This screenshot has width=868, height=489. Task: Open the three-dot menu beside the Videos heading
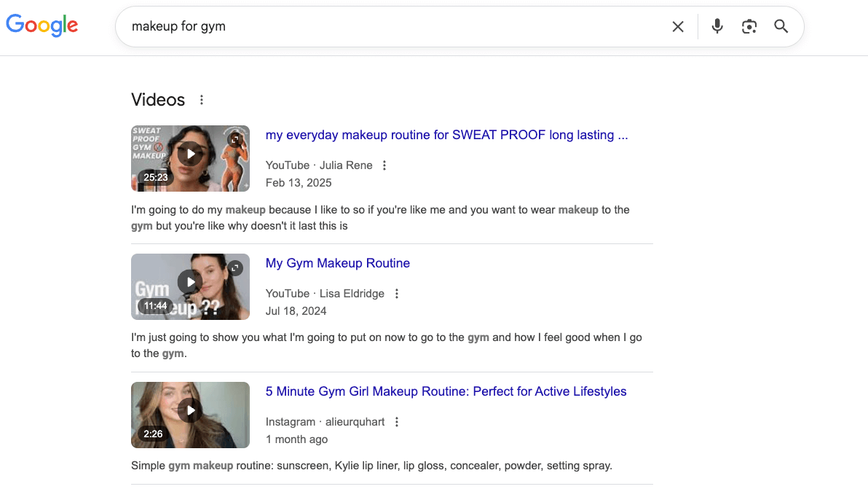201,100
